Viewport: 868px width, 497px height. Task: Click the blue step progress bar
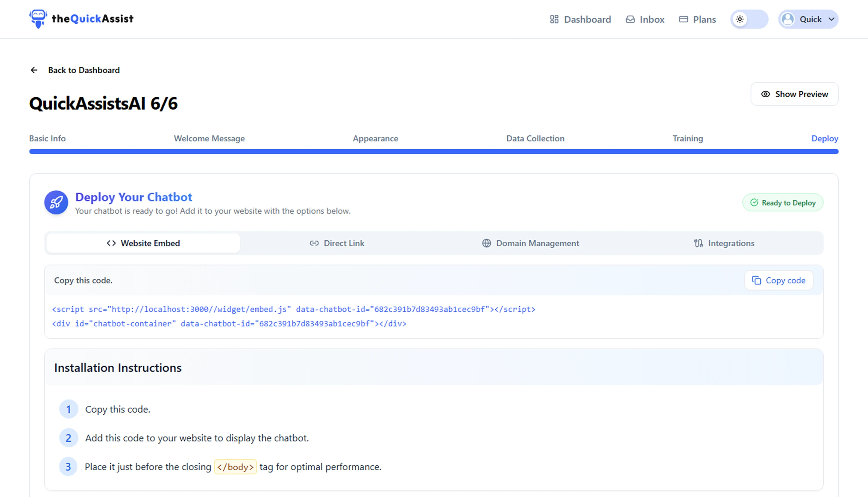click(x=434, y=151)
